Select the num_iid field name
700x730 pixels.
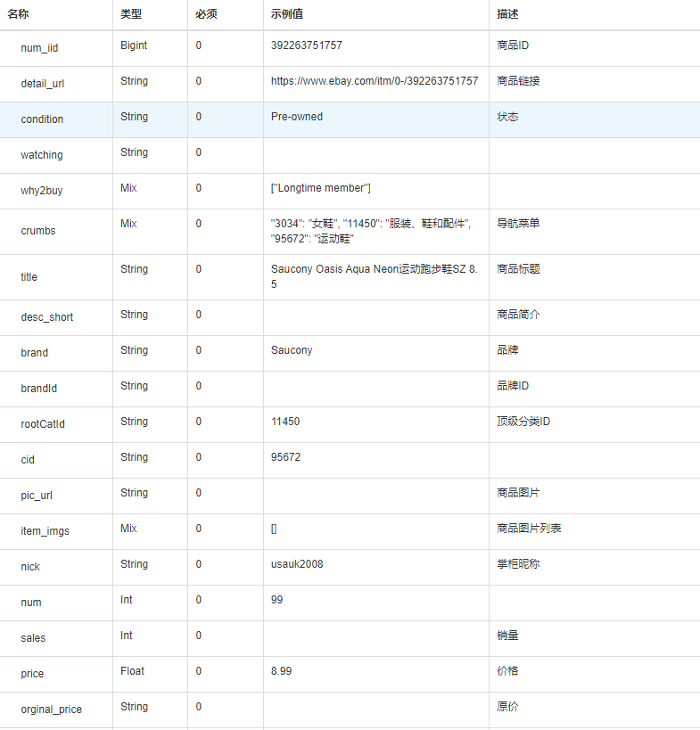39,48
